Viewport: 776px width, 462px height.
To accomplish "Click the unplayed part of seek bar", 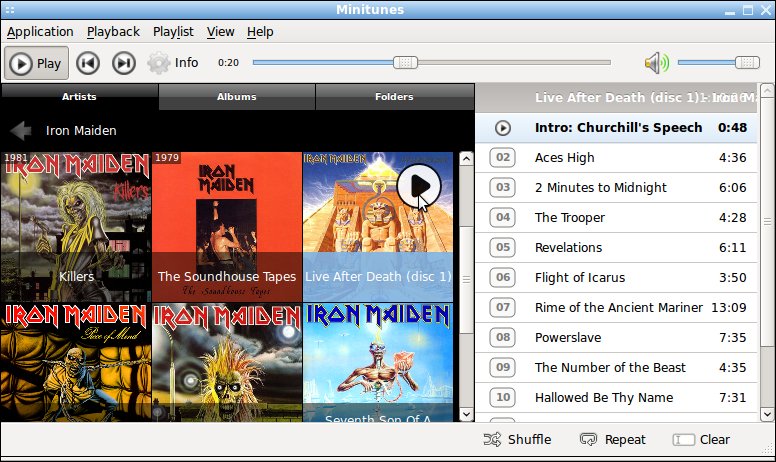I will pyautogui.click(x=514, y=62).
